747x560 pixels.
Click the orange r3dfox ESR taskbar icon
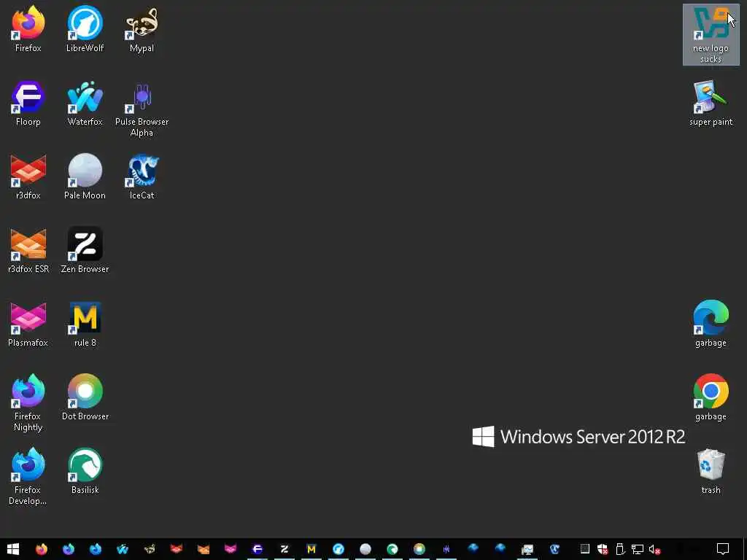pos(204,549)
